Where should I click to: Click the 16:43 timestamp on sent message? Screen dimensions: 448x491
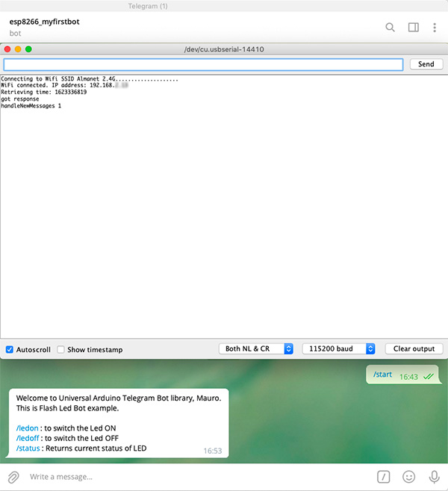click(x=408, y=377)
